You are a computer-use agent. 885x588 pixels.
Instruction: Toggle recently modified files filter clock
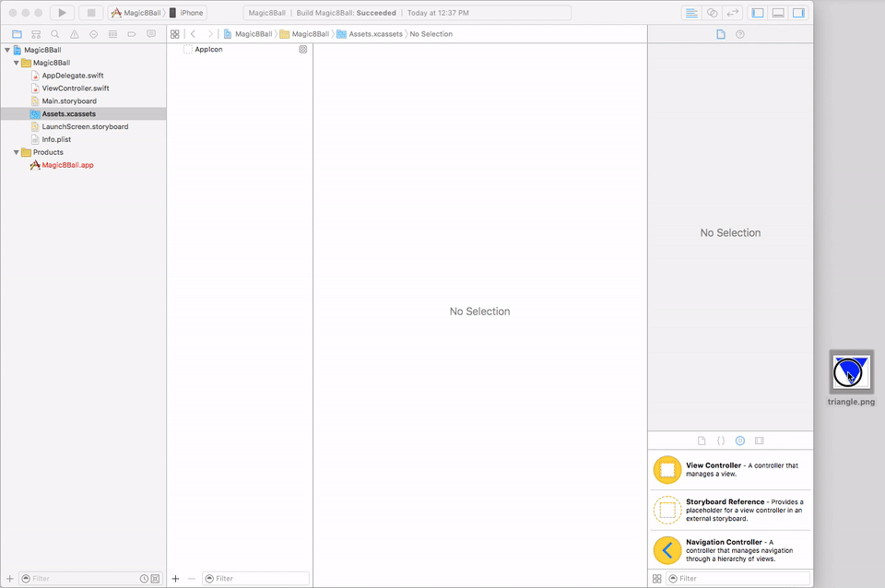(x=144, y=579)
